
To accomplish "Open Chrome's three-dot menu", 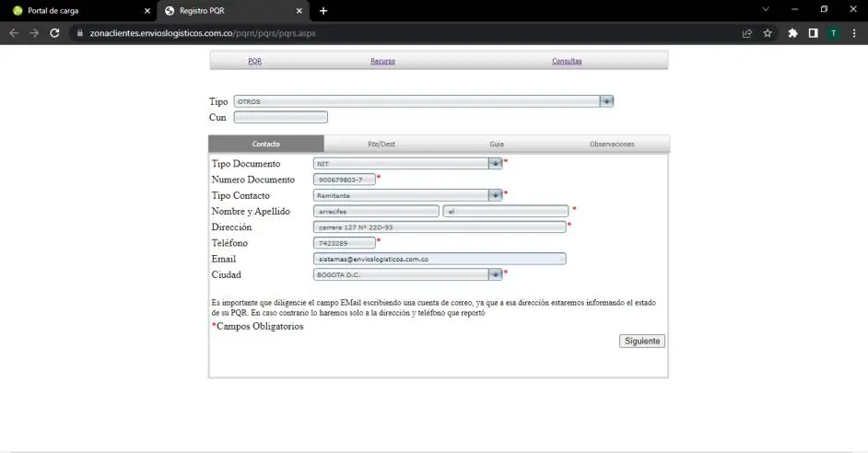I will click(854, 33).
